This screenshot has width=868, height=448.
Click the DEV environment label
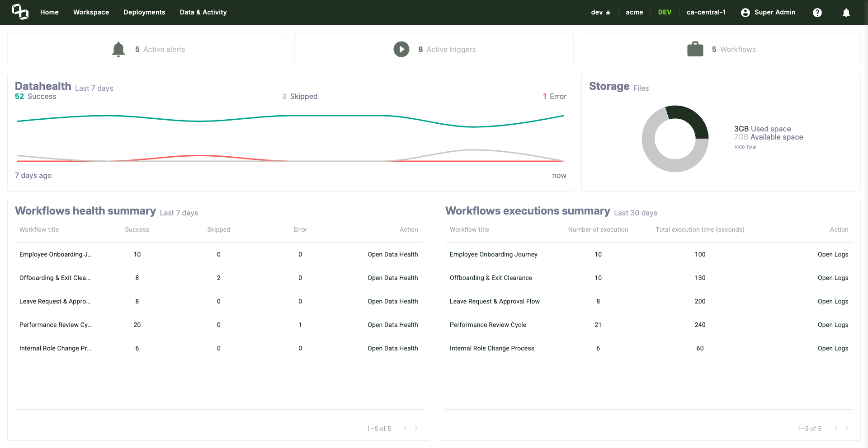[x=665, y=12]
